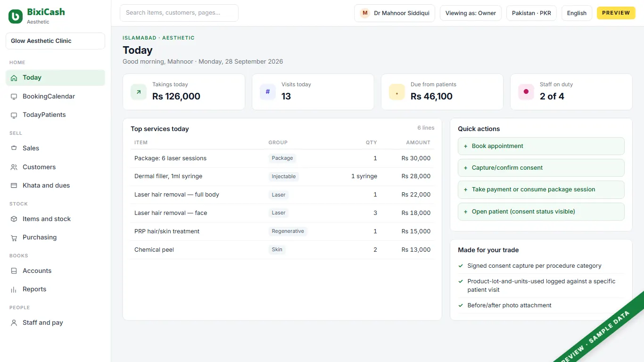
Task: Click the Reports bar chart icon
Action: click(14, 289)
